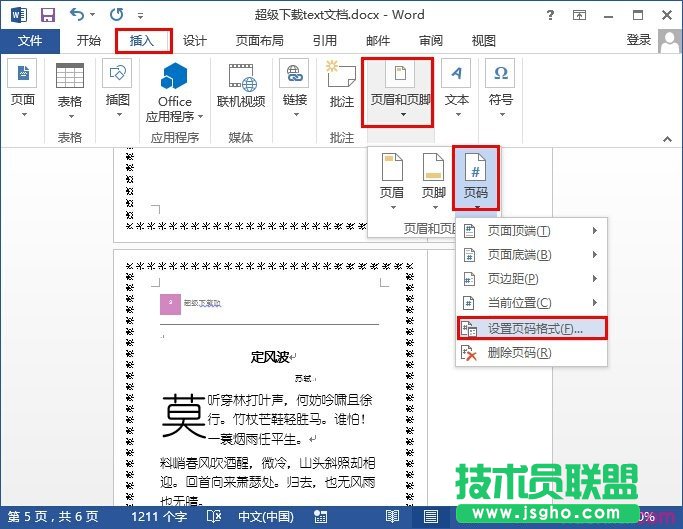Open the File (文件) tab
The image size is (683, 529).
[x=30, y=41]
